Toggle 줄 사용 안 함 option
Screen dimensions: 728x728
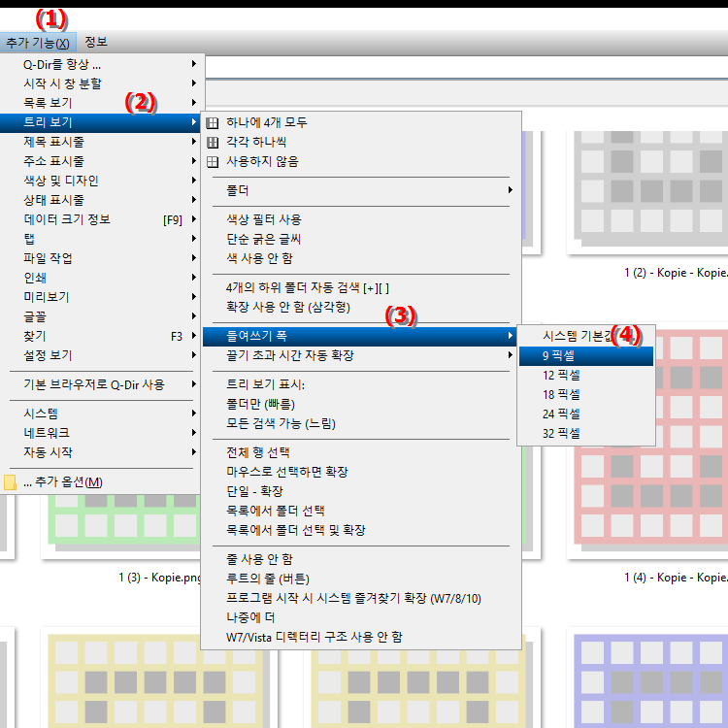[361, 560]
